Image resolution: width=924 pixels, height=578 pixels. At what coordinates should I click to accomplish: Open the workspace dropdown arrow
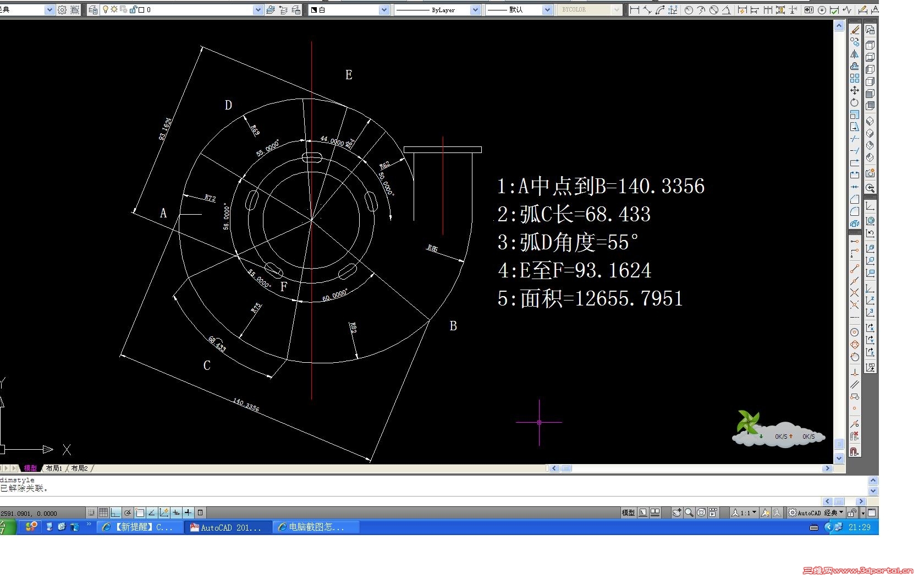[49, 10]
